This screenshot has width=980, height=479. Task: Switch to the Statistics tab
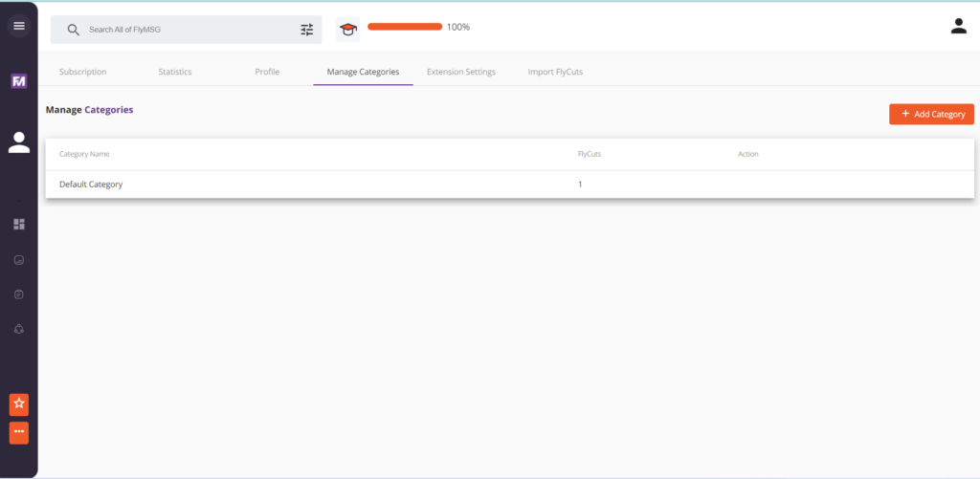tap(175, 72)
